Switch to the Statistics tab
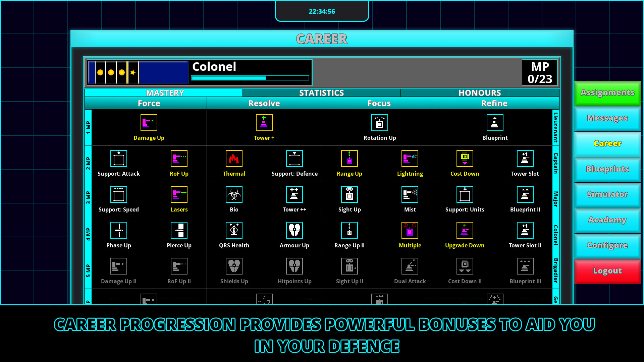 pyautogui.click(x=322, y=93)
